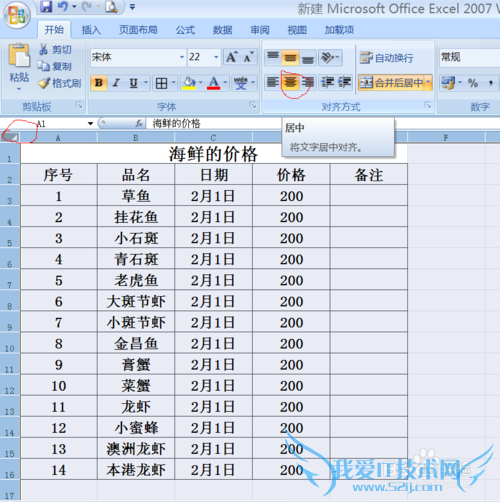Open the font color dropdown arrow

point(225,82)
